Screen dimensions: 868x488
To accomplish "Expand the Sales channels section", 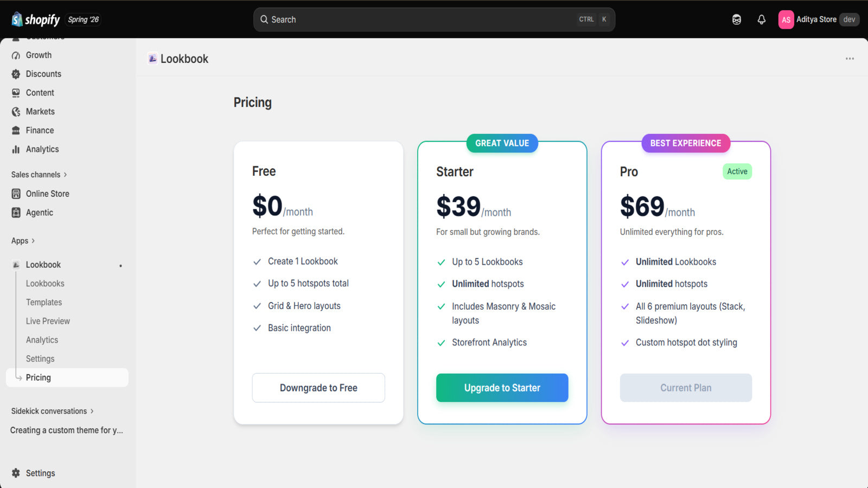I will 39,175.
